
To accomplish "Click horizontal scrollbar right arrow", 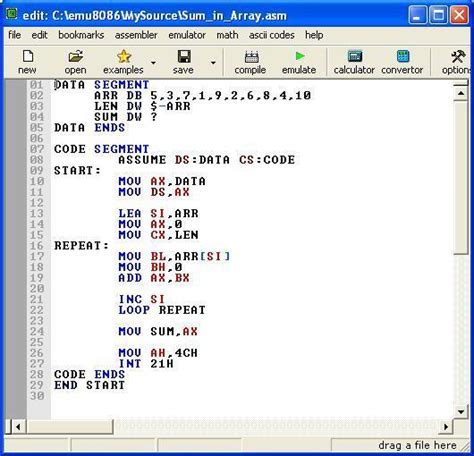I will (446, 427).
